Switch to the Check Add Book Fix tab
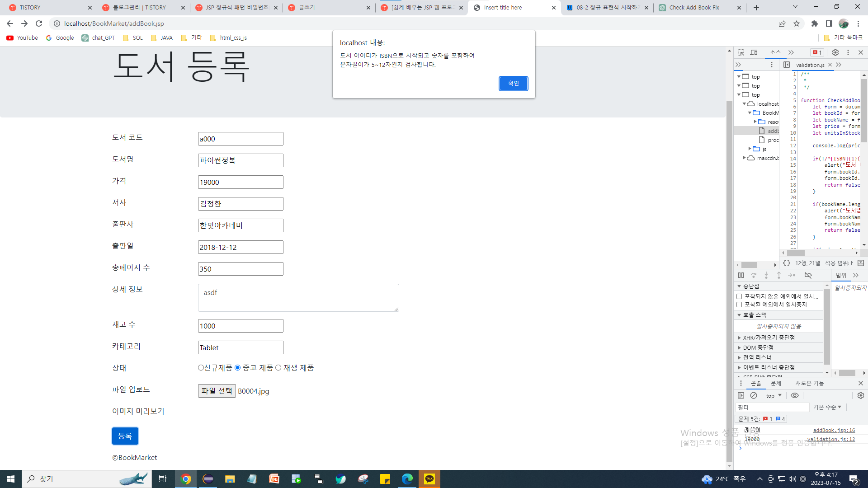 tap(694, 8)
